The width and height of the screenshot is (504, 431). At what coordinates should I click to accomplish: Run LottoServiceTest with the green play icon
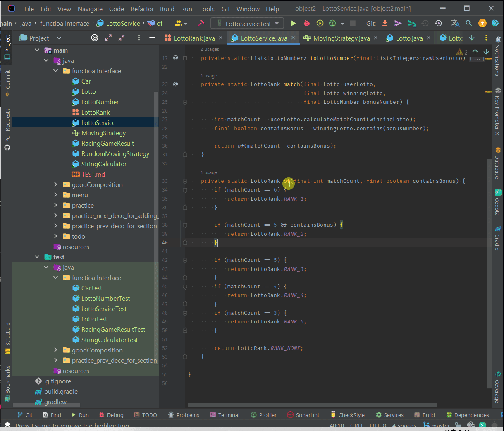coord(293,24)
